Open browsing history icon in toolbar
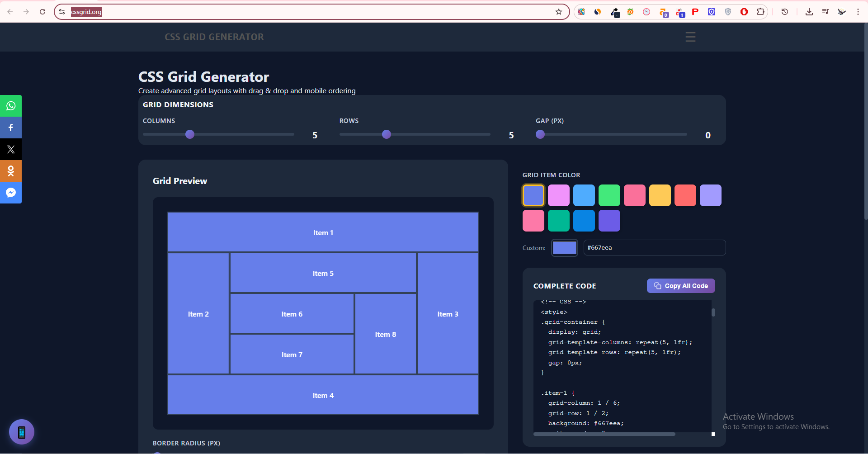 (784, 12)
